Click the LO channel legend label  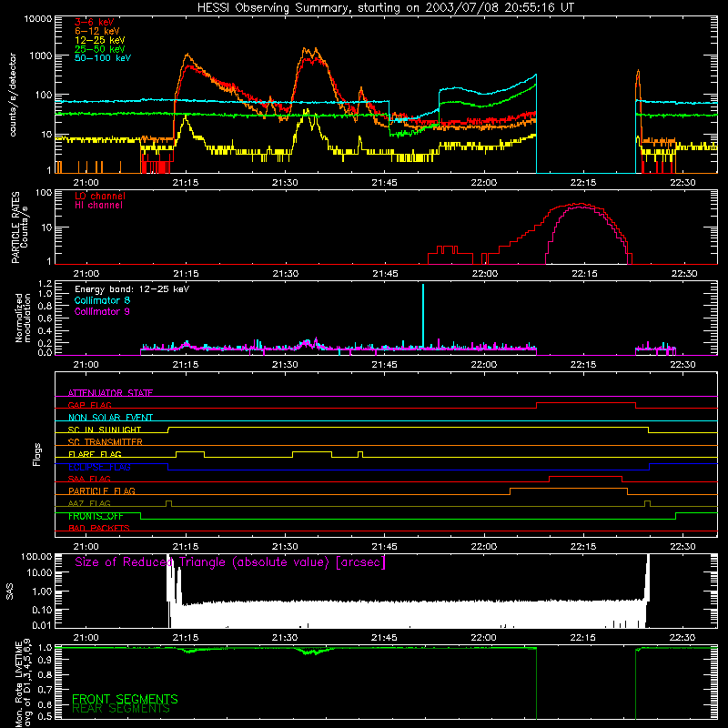[100, 196]
